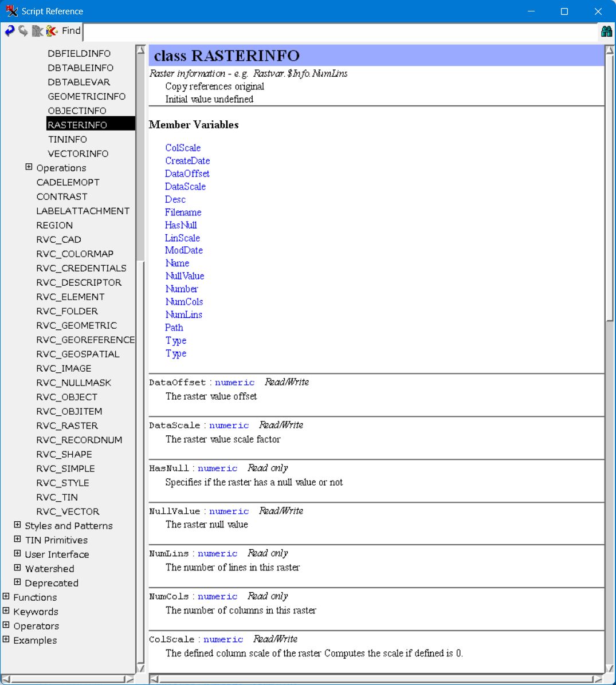
Task: Click the Script Reference title bar icon
Action: [11, 11]
